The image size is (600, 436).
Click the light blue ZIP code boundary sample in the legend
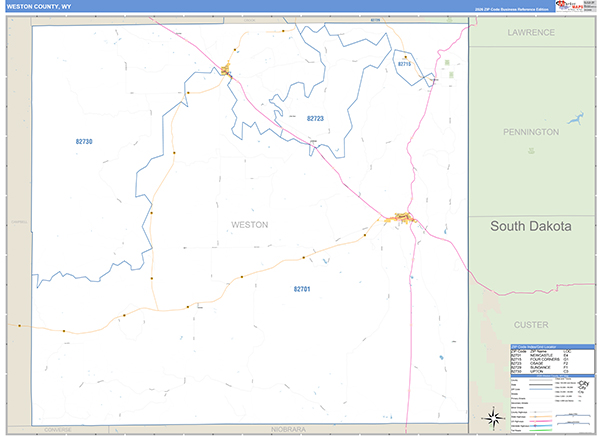coord(541,389)
